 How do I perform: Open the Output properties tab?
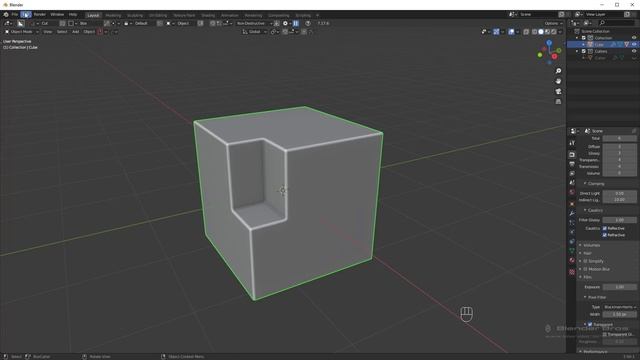click(572, 164)
